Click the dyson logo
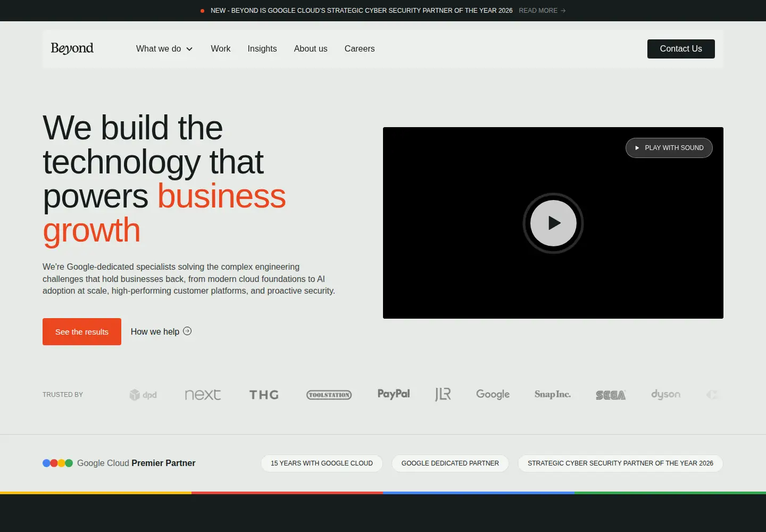Viewport: 766px width, 532px height. [x=666, y=394]
